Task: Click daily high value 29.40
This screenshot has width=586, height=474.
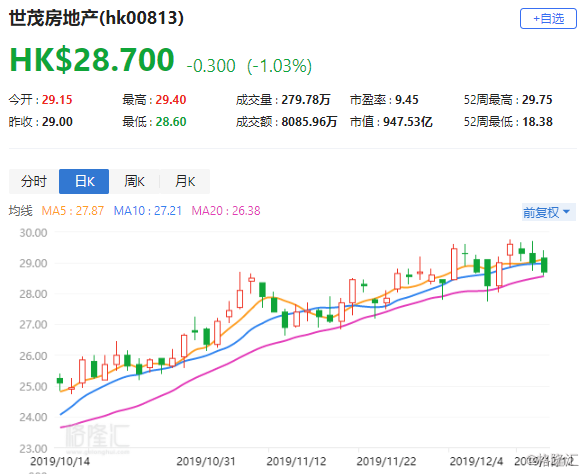Action: pyautogui.click(x=171, y=100)
